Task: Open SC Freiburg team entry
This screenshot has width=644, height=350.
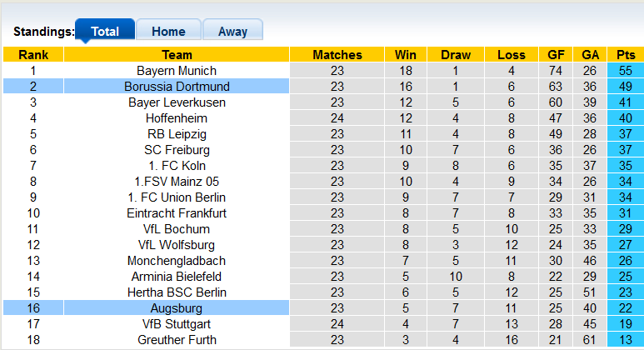Action: (x=177, y=150)
